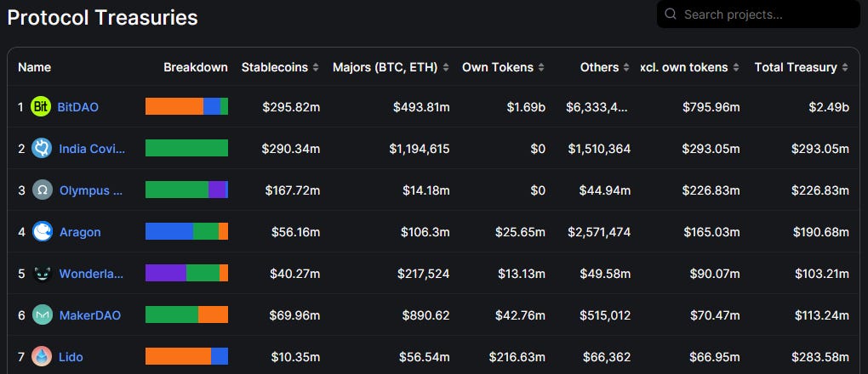Open the BitDAO project link

coord(78,107)
